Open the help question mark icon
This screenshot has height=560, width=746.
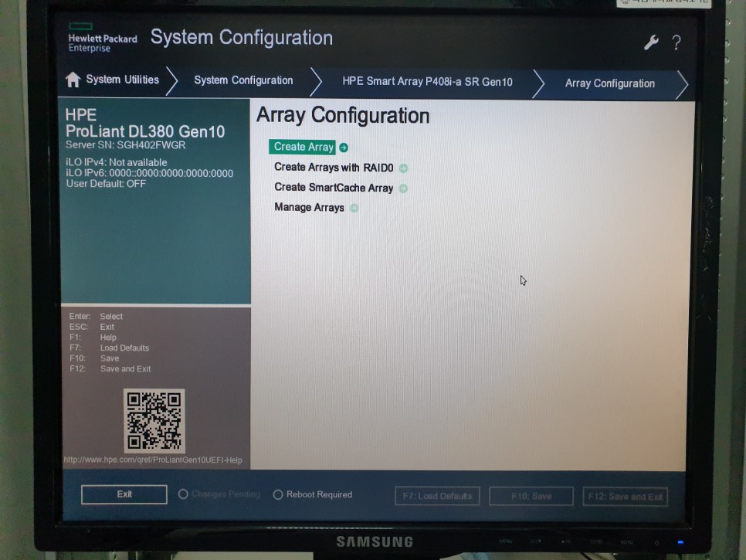(676, 42)
